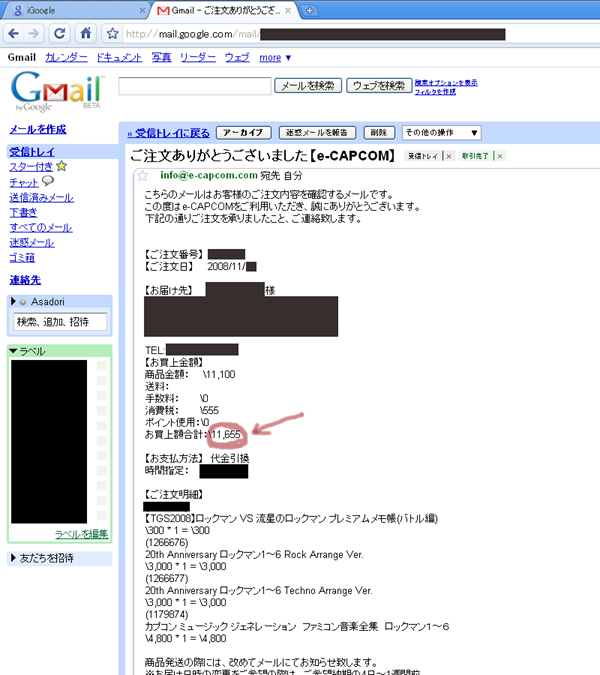This screenshot has width=600, height=675.
Task: Open the ゴミ箱 folder
Action: (22, 258)
